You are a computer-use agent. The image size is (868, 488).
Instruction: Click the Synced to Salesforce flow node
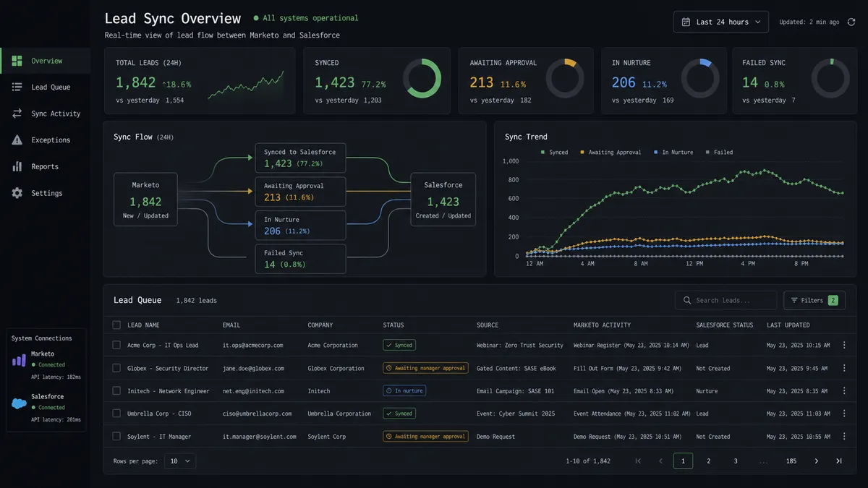click(300, 158)
